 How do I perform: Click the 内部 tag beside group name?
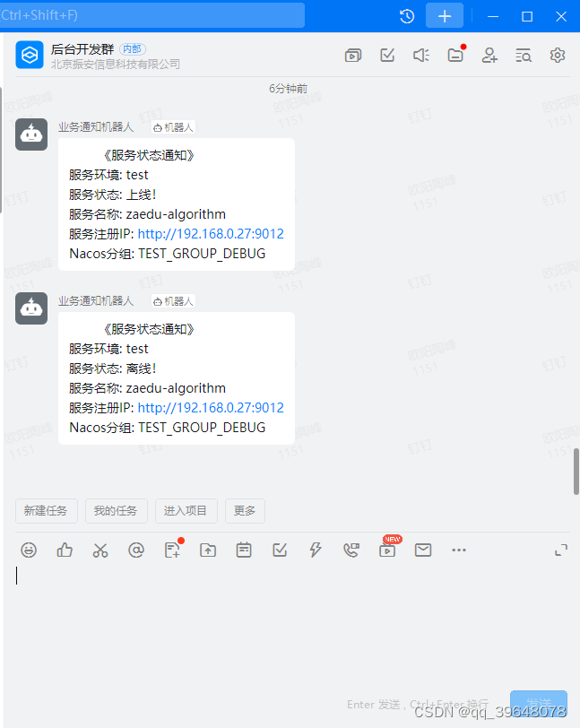pyautogui.click(x=133, y=48)
